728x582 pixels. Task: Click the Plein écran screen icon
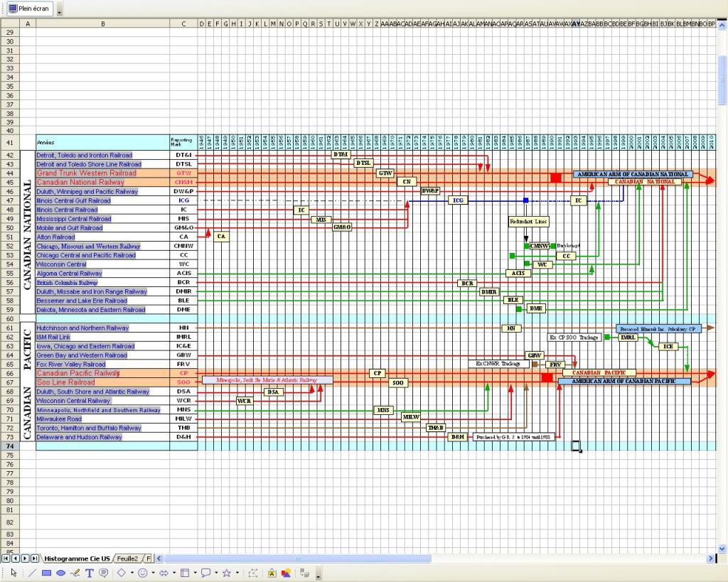tap(13, 9)
